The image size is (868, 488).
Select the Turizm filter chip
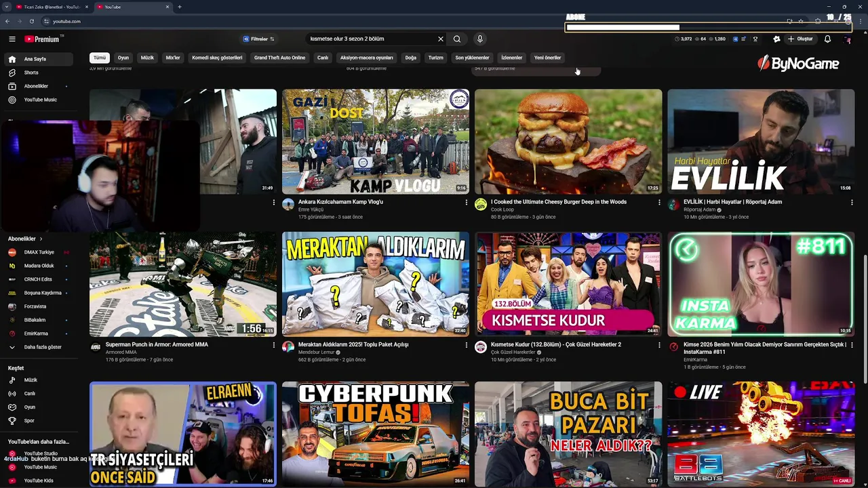[x=436, y=58]
